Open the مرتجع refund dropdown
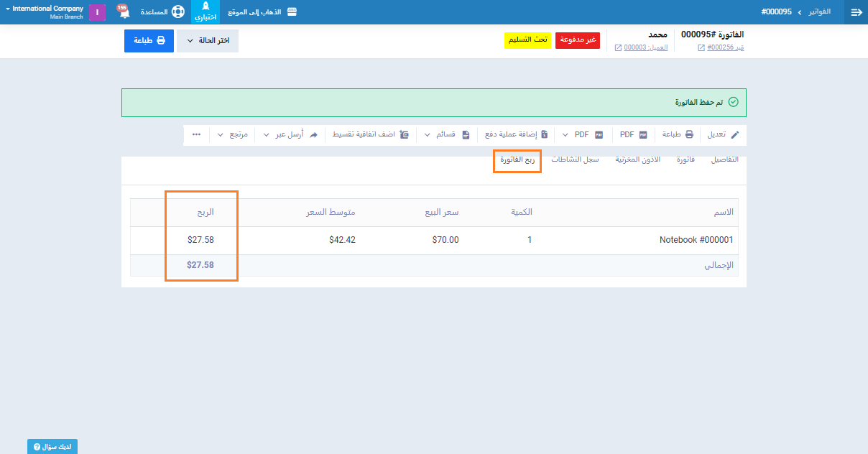This screenshot has width=868, height=454. [x=234, y=134]
